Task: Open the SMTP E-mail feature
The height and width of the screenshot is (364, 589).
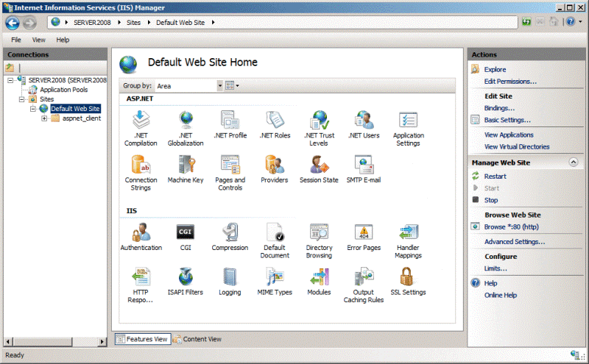Action: point(364,169)
